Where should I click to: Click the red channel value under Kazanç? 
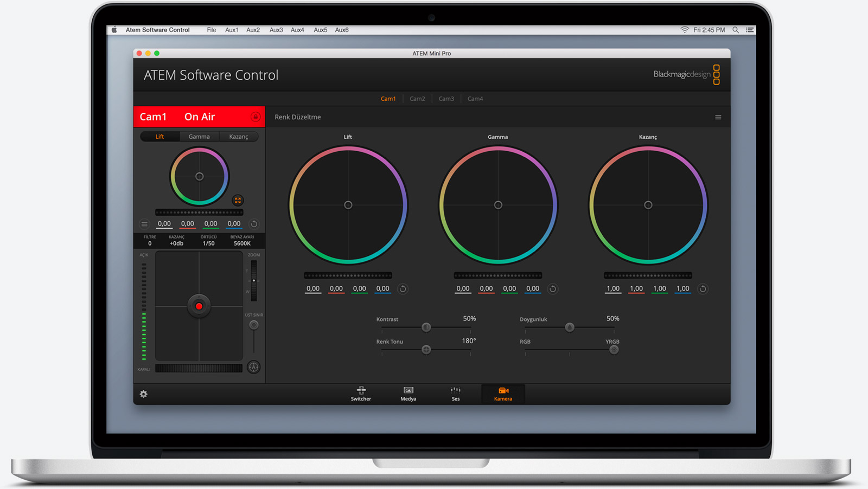(636, 288)
